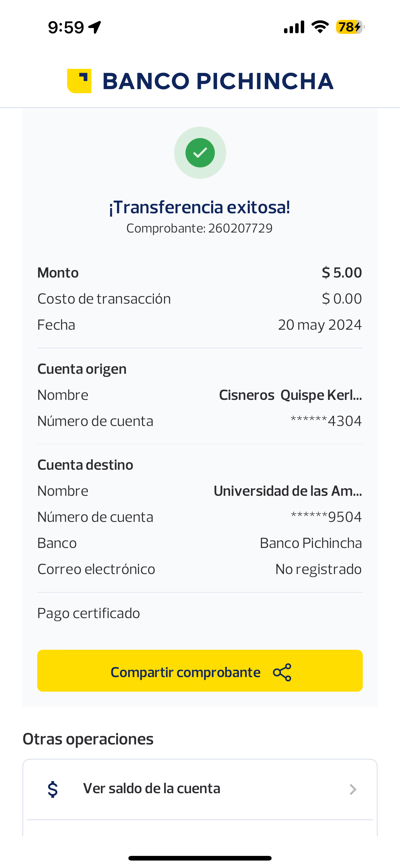Tap the destination account number ending 9504
Screen dimensions: 400x868
click(x=326, y=517)
